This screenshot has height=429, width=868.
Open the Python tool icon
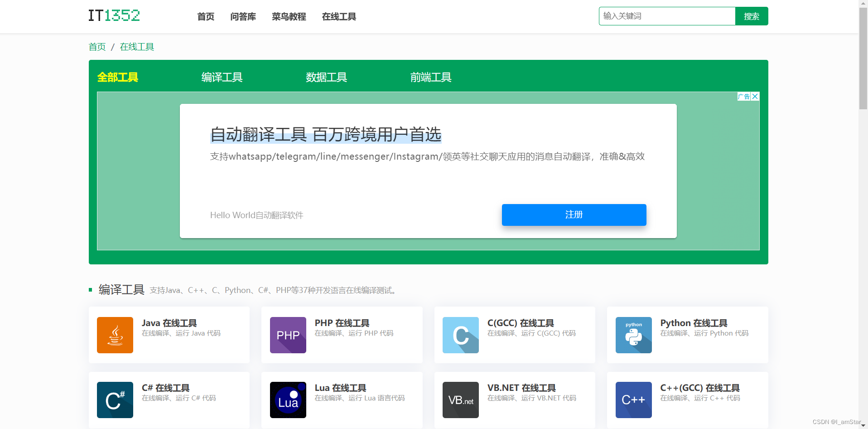634,335
